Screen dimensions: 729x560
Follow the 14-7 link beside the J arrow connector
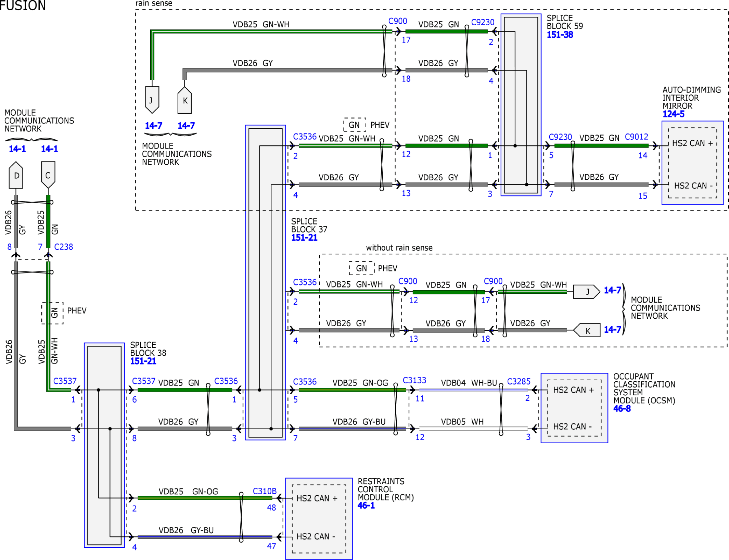point(612,290)
